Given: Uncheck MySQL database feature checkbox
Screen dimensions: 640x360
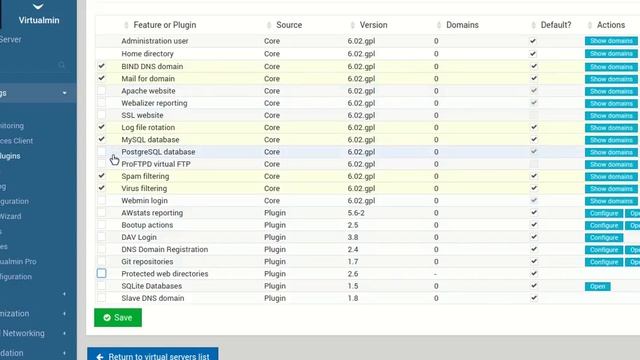Looking at the screenshot, I should coord(101,140).
